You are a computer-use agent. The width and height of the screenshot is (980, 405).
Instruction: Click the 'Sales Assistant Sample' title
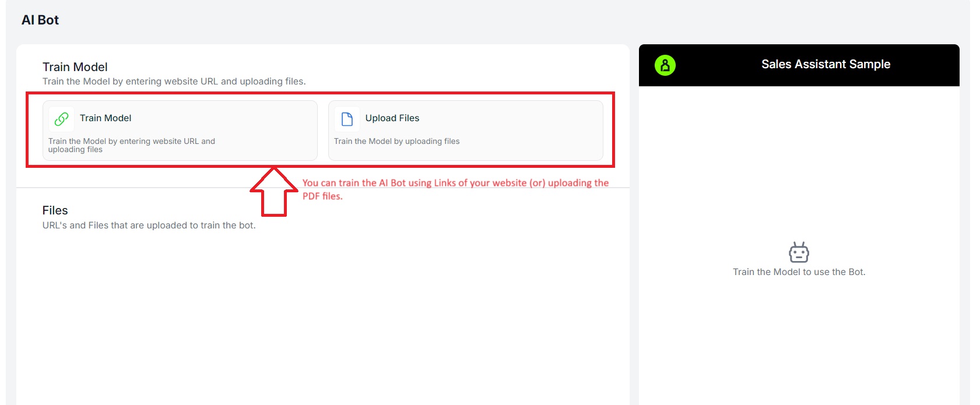826,64
